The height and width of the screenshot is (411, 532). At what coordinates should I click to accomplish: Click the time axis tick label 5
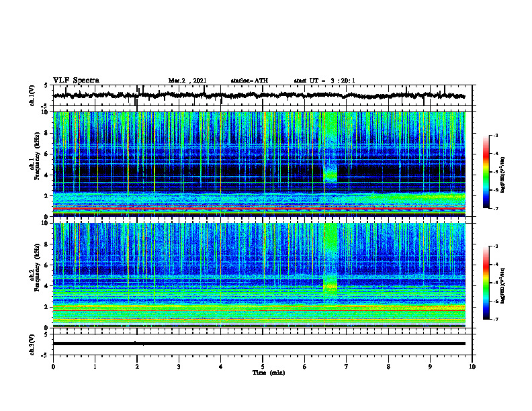(x=263, y=367)
